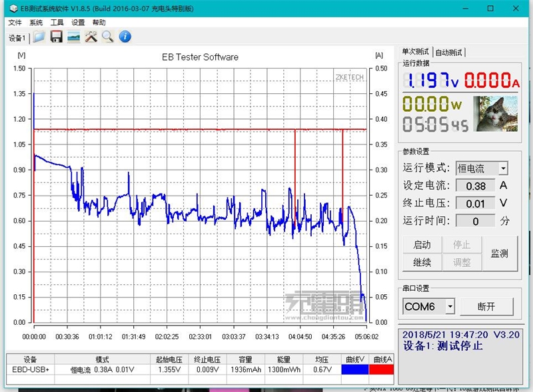Minimize the EB tester window
The height and width of the screenshot is (392, 533).
pyautogui.click(x=466, y=9)
